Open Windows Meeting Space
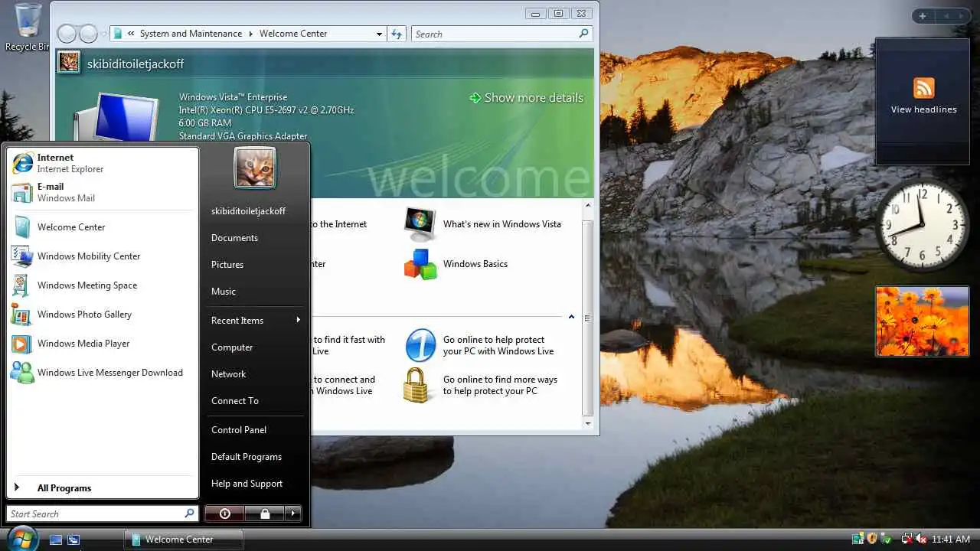This screenshot has height=551, width=980. (102, 285)
